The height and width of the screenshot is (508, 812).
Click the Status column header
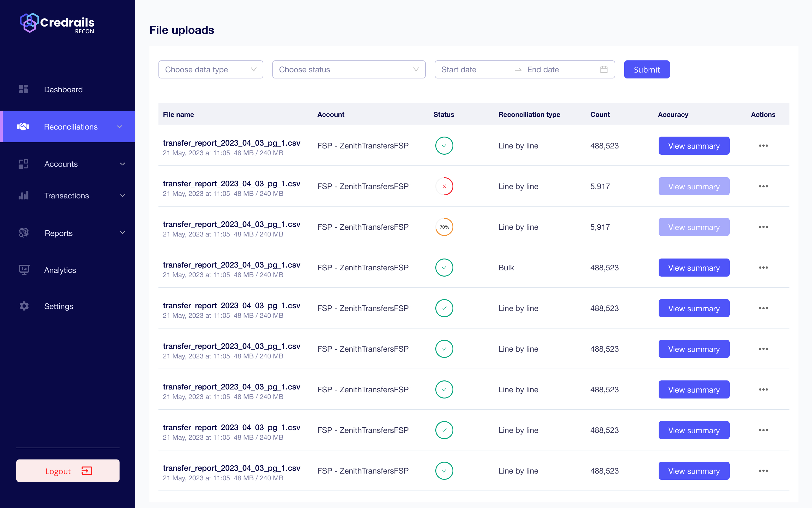(443, 115)
